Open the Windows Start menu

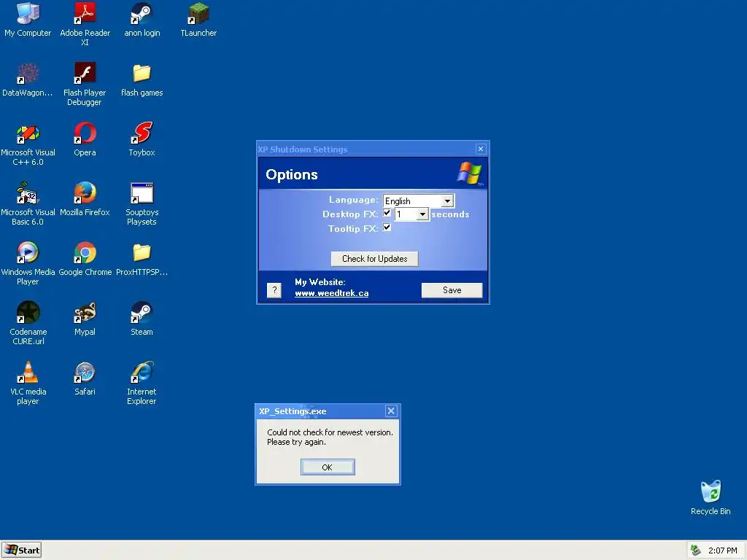coord(21,550)
